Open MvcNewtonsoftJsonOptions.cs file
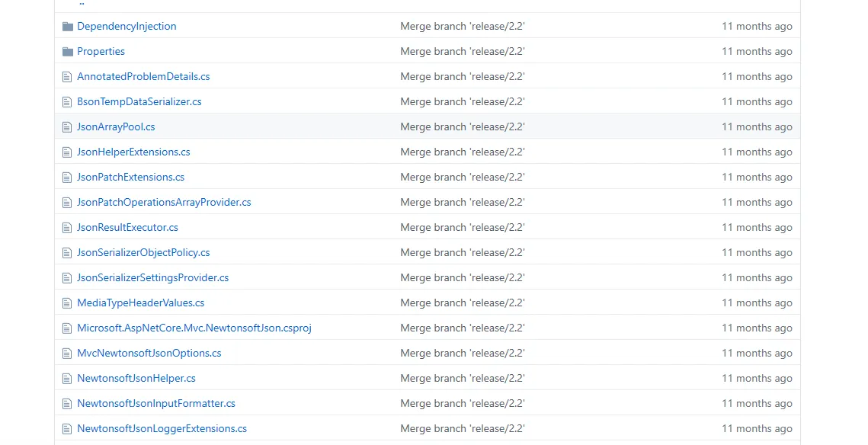Image resolution: width=868 pixels, height=445 pixels. pyautogui.click(x=149, y=353)
